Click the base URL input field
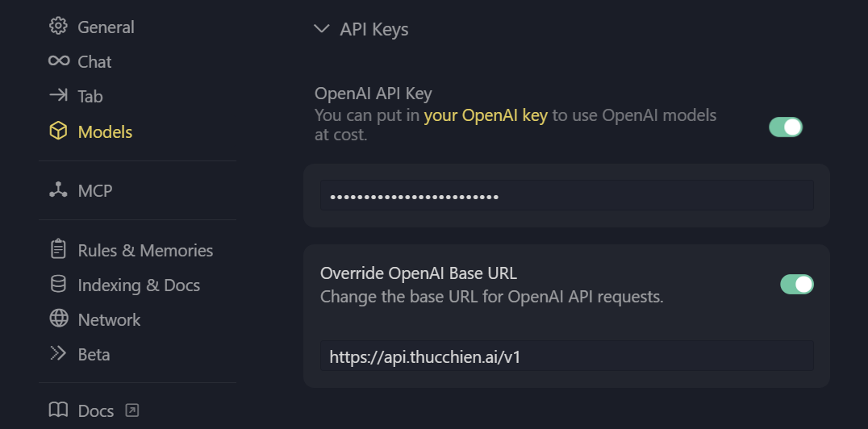Viewport: 868px width, 429px height. pyautogui.click(x=566, y=356)
